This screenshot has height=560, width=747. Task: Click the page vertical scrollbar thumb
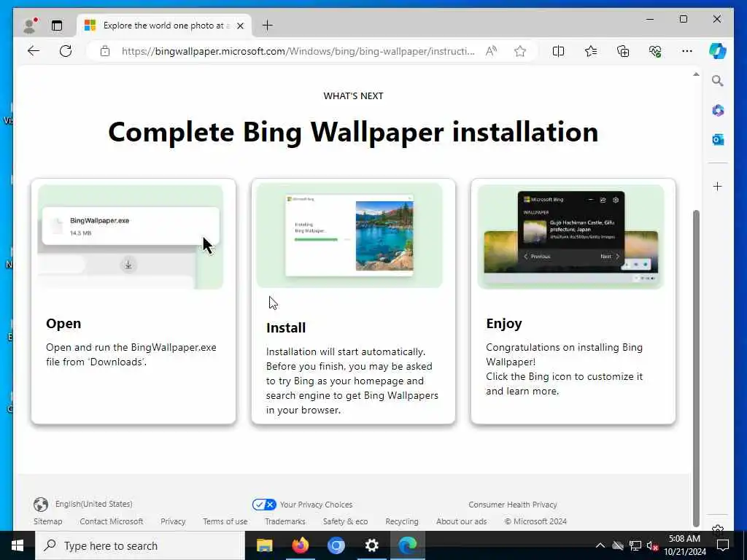[x=696, y=367]
